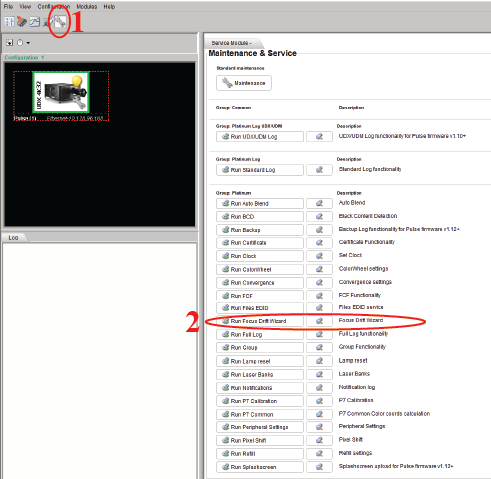This screenshot has width=491, height=479.
Task: Click settings icon next to Run Auto Blend
Action: (x=319, y=203)
